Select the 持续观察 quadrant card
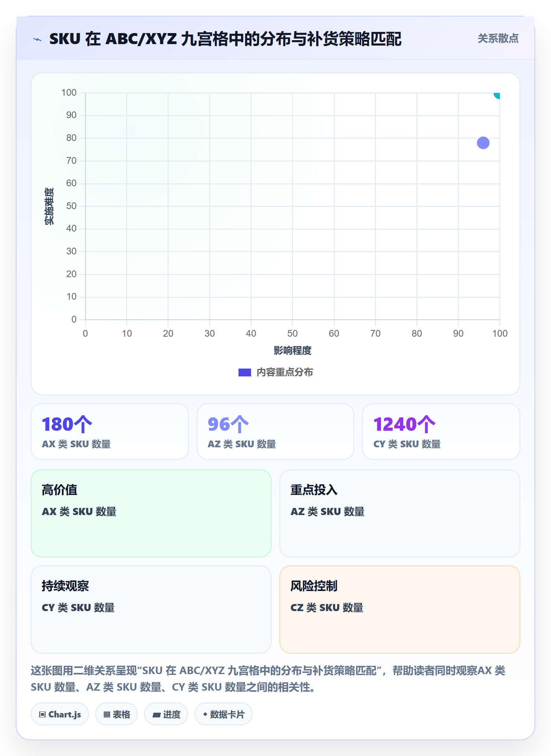 click(x=151, y=610)
